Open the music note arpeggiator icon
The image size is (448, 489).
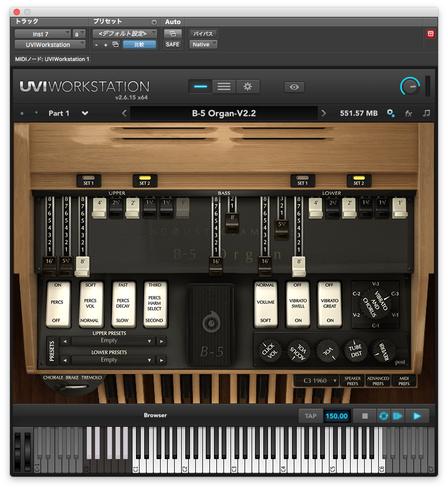[426, 113]
